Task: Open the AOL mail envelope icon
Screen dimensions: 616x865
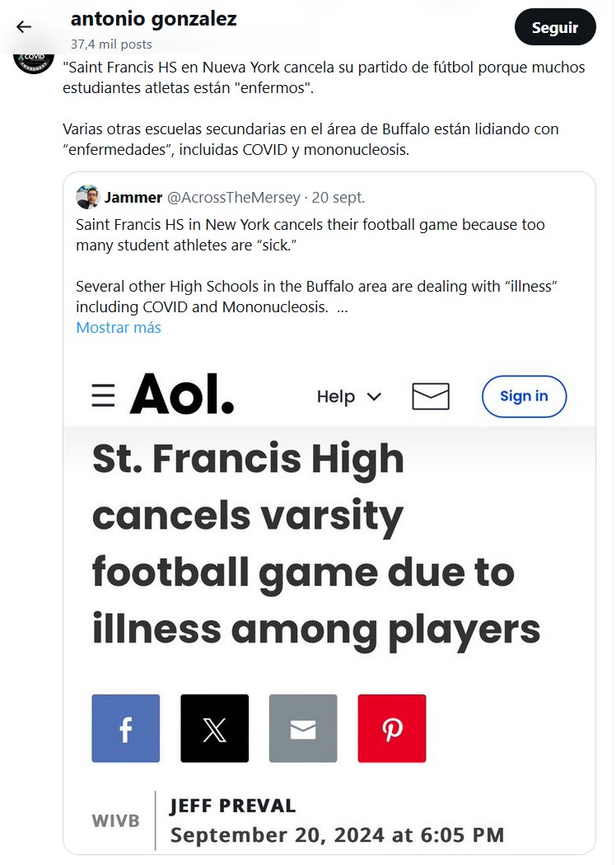Action: [x=431, y=396]
